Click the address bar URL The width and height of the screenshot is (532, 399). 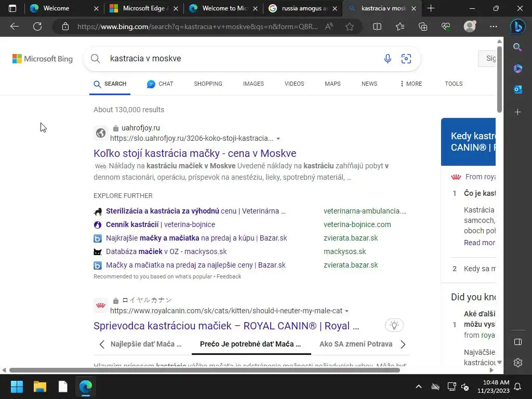[x=197, y=26]
